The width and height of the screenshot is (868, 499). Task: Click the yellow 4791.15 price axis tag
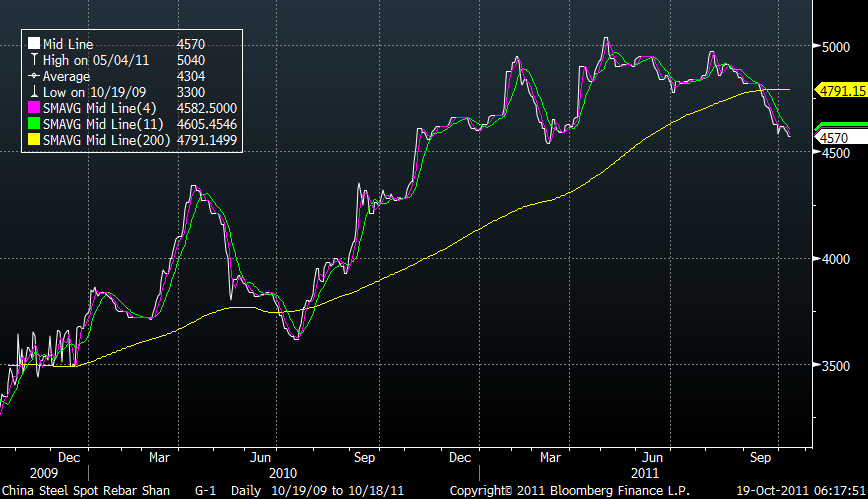[840, 89]
